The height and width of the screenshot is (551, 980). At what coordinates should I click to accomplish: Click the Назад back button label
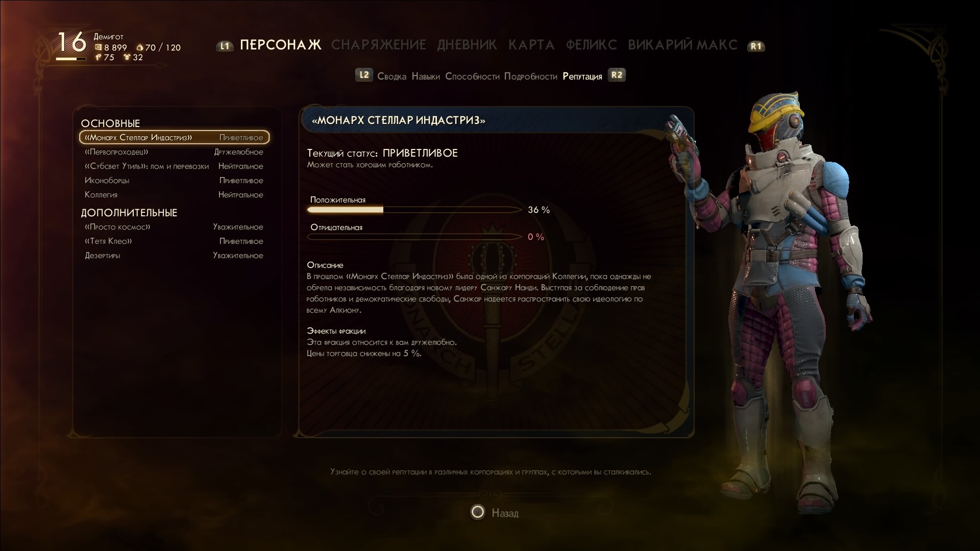click(x=505, y=513)
